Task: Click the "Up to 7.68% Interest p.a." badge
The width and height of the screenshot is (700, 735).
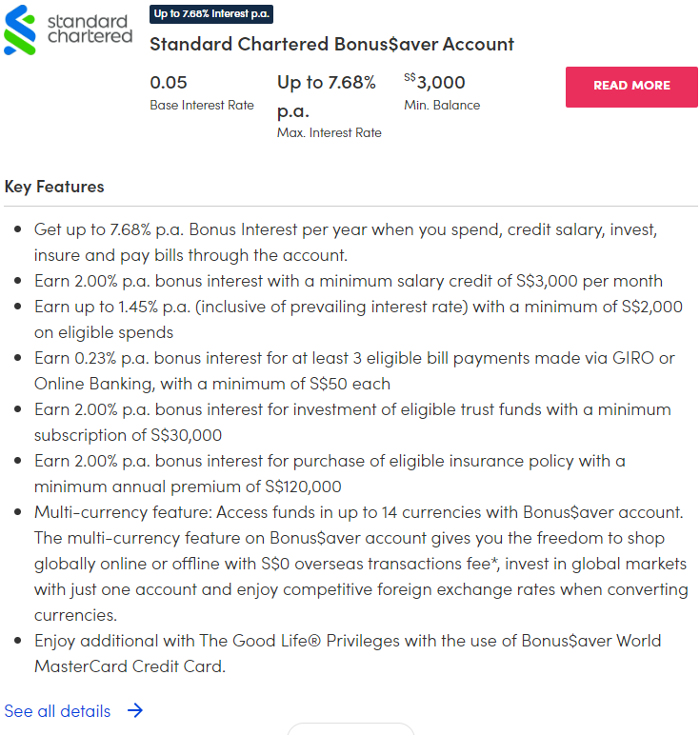Action: point(211,13)
